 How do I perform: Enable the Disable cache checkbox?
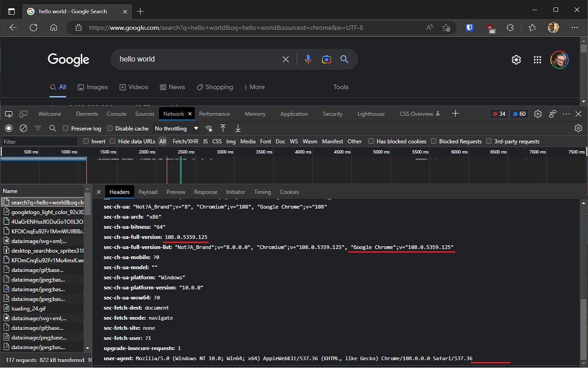[x=110, y=128]
